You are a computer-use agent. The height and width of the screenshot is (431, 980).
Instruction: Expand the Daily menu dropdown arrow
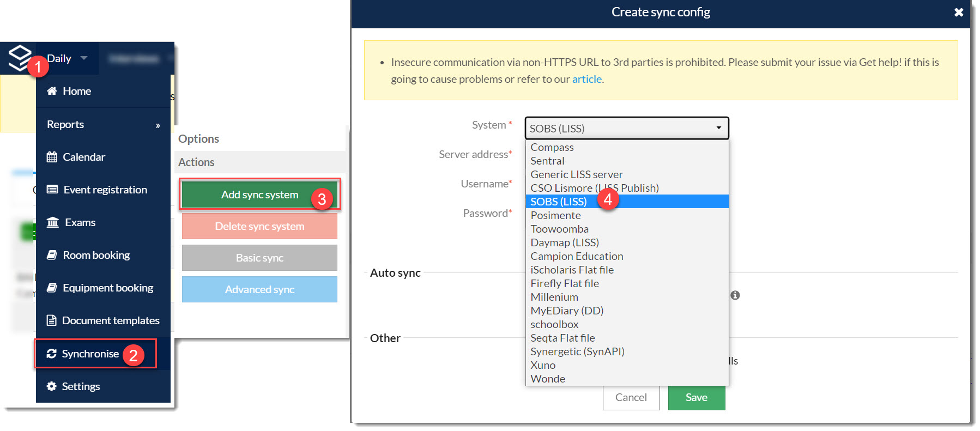[x=84, y=58]
